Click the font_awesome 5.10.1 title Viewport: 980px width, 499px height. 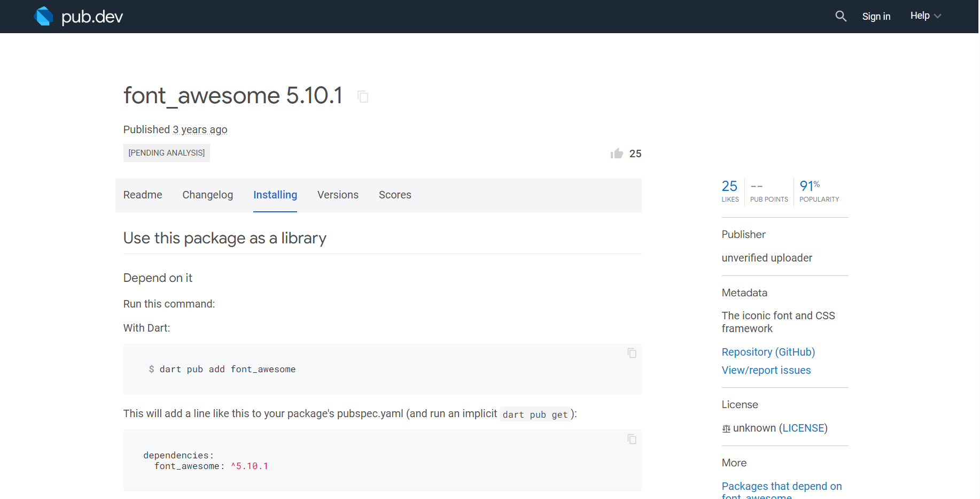pos(233,96)
